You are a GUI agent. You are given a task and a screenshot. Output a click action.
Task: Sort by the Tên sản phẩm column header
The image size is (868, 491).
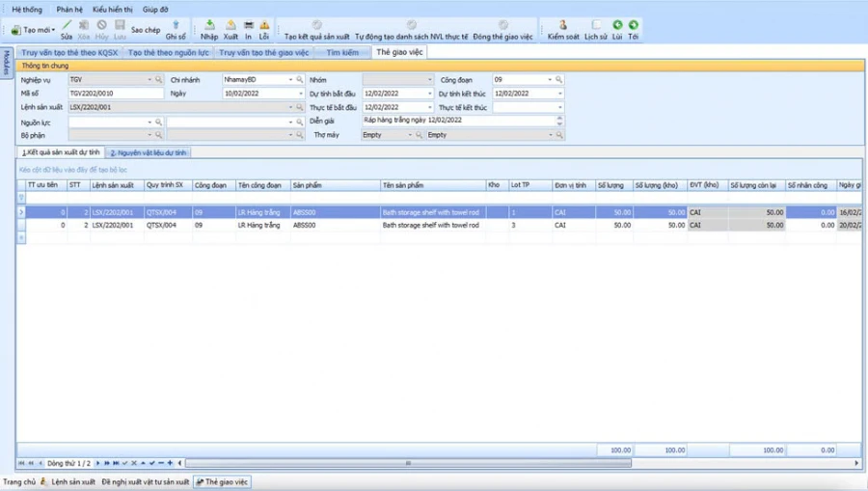tap(432, 185)
